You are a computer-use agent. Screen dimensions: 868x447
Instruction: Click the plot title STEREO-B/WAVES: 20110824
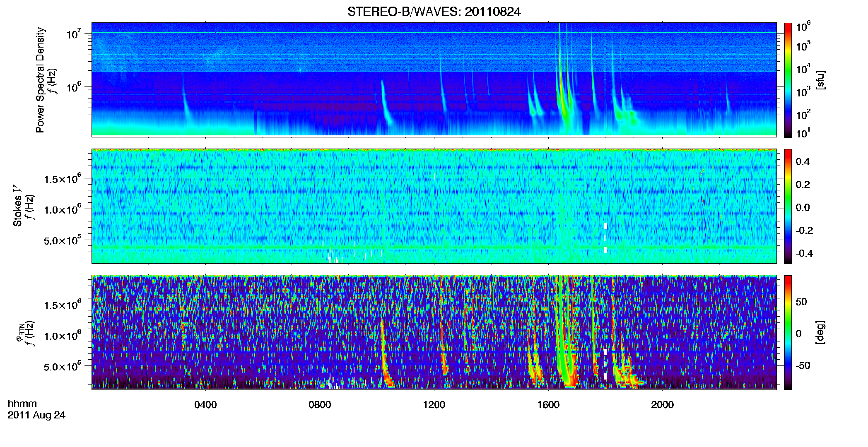(434, 12)
